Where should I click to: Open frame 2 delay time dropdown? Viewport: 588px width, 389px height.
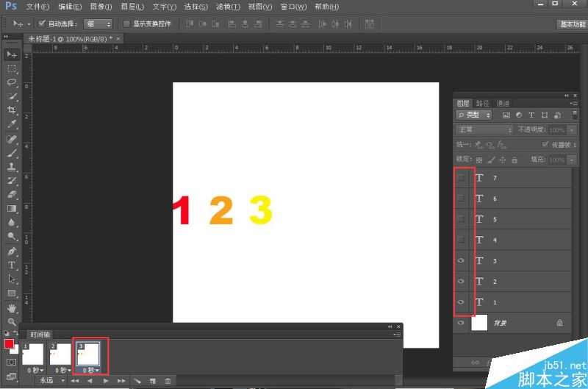63,370
